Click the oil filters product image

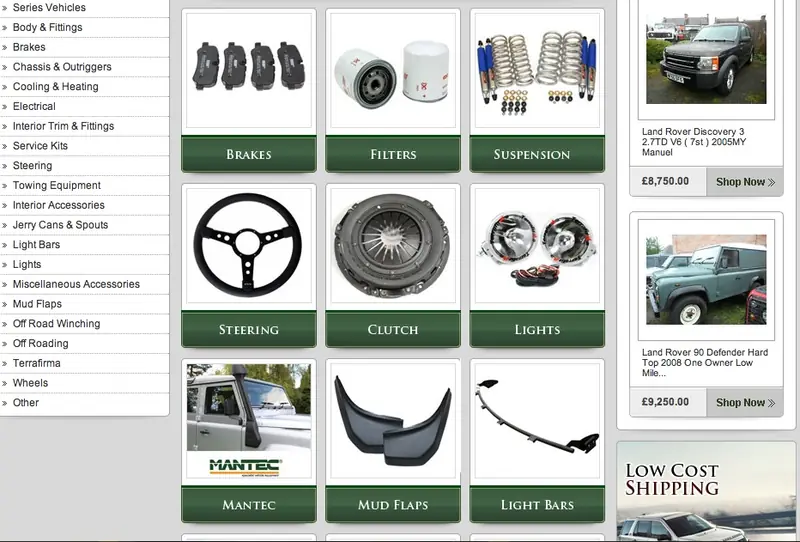[x=393, y=70]
